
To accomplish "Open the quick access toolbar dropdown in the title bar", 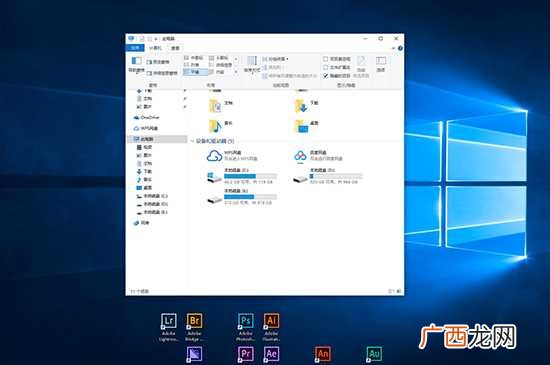I will [156, 39].
